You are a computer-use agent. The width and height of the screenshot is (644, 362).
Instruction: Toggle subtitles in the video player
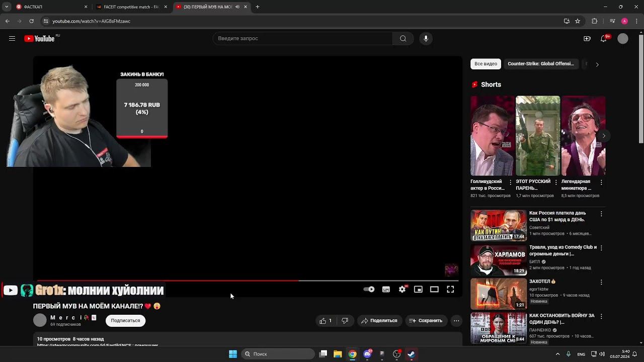pos(386,290)
